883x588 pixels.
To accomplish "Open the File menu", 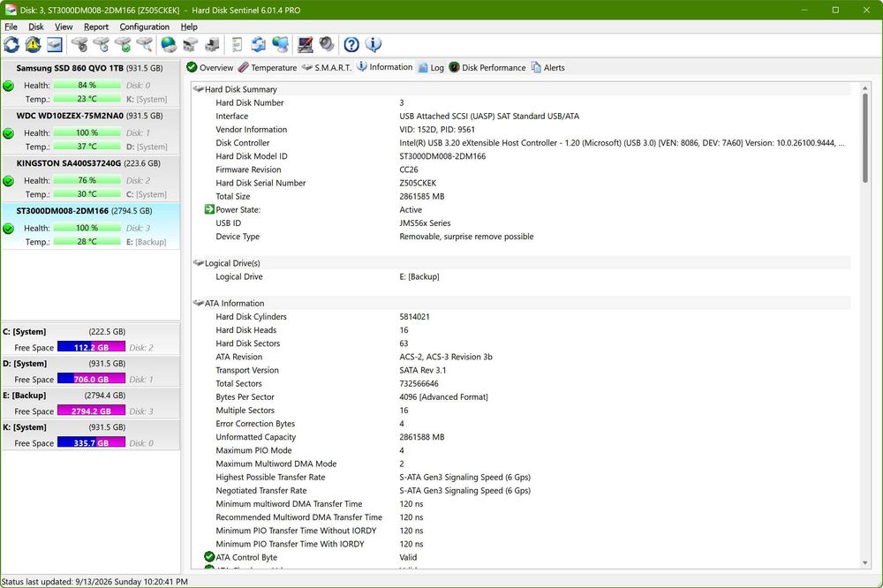I will [11, 26].
